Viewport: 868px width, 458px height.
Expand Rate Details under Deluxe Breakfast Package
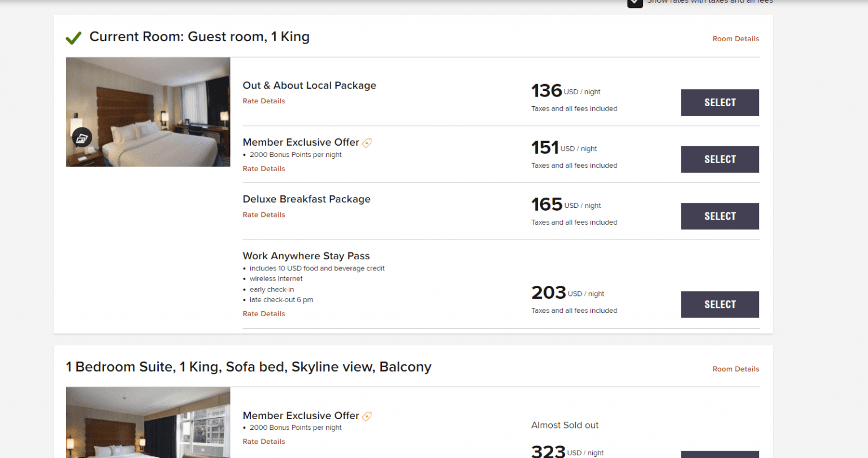[x=264, y=215]
